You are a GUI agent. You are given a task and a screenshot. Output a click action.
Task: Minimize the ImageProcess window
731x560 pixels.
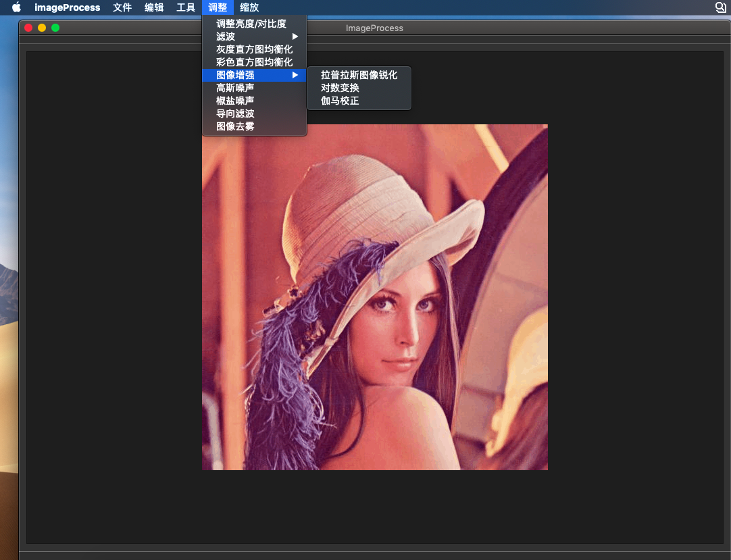[42, 28]
